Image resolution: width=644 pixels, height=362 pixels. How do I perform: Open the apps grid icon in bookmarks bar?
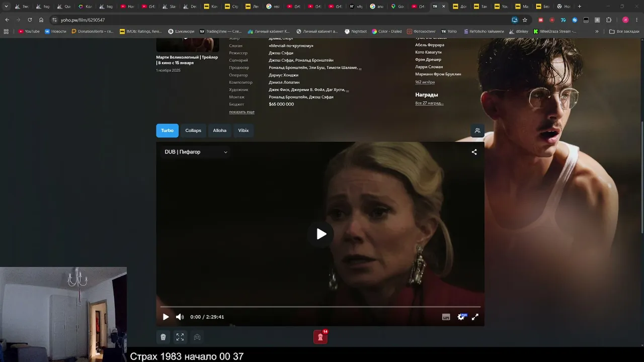[6, 31]
